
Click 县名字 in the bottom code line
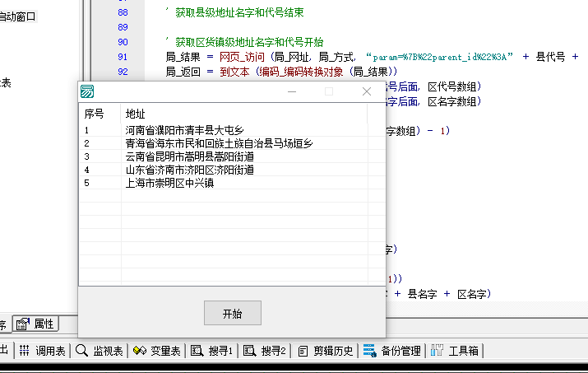click(x=422, y=294)
